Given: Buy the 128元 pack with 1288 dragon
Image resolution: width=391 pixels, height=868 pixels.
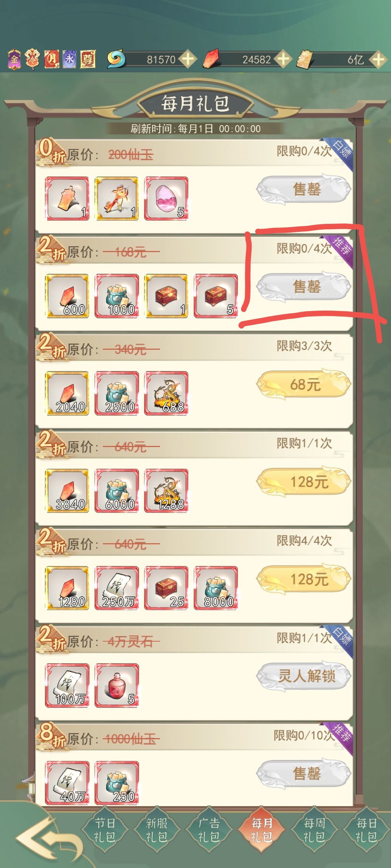Looking at the screenshot, I should click(304, 482).
